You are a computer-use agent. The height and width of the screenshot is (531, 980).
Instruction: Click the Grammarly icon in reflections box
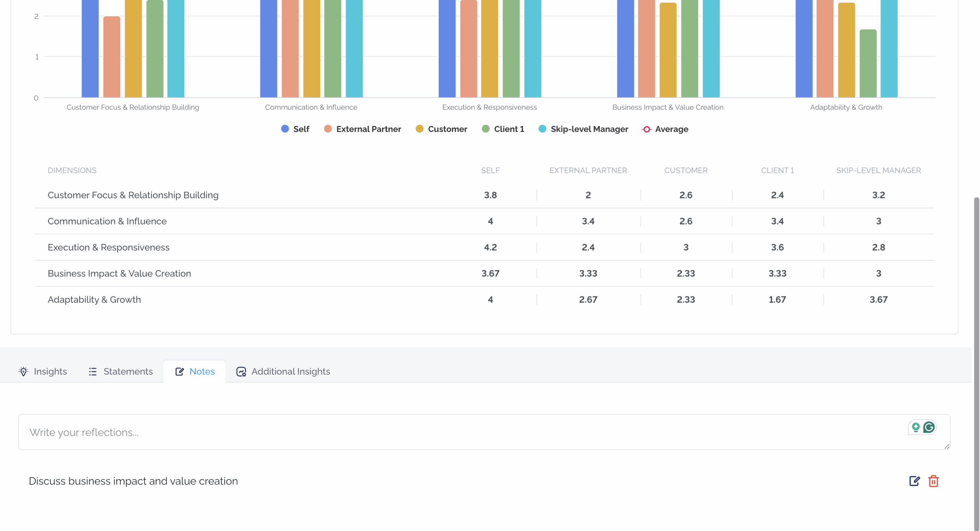pyautogui.click(x=929, y=427)
